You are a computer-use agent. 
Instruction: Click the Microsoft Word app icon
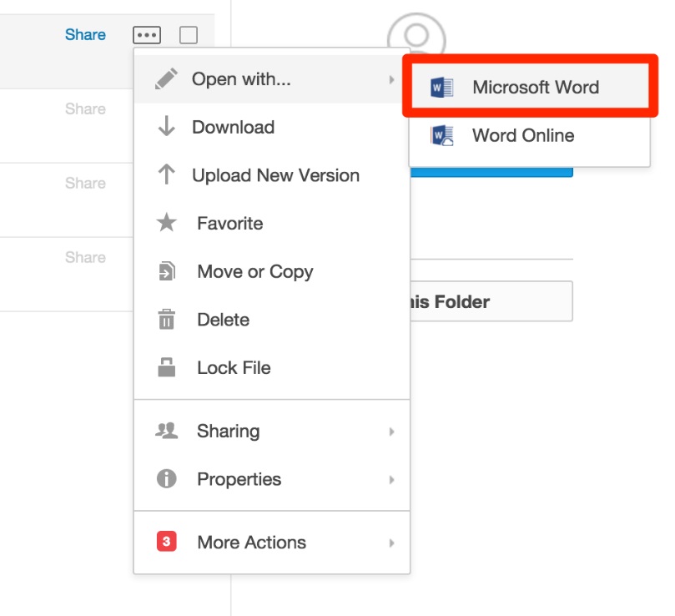pos(441,88)
